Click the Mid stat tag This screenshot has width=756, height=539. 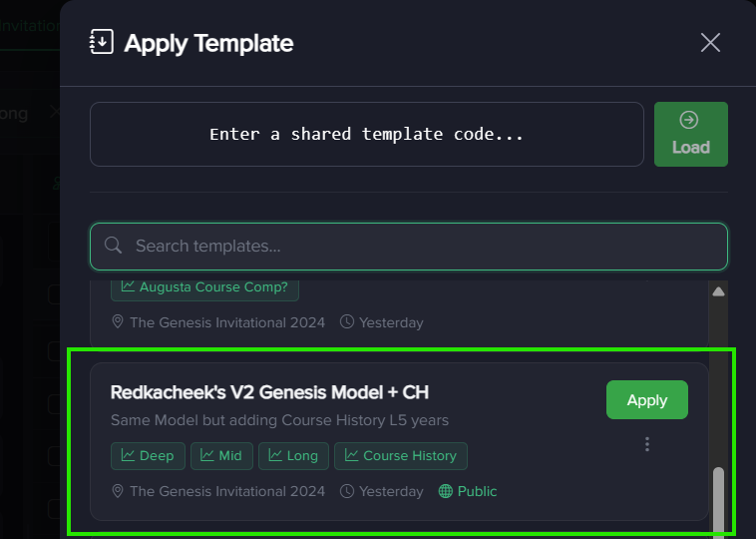(221, 455)
